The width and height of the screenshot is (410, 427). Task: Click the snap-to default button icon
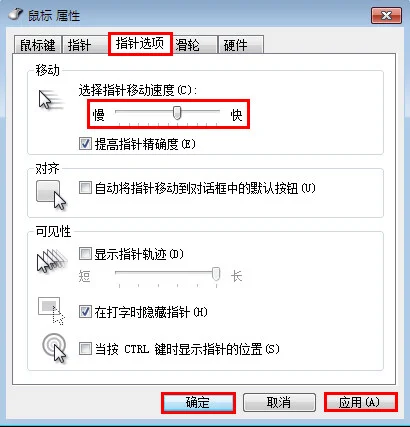click(x=51, y=195)
